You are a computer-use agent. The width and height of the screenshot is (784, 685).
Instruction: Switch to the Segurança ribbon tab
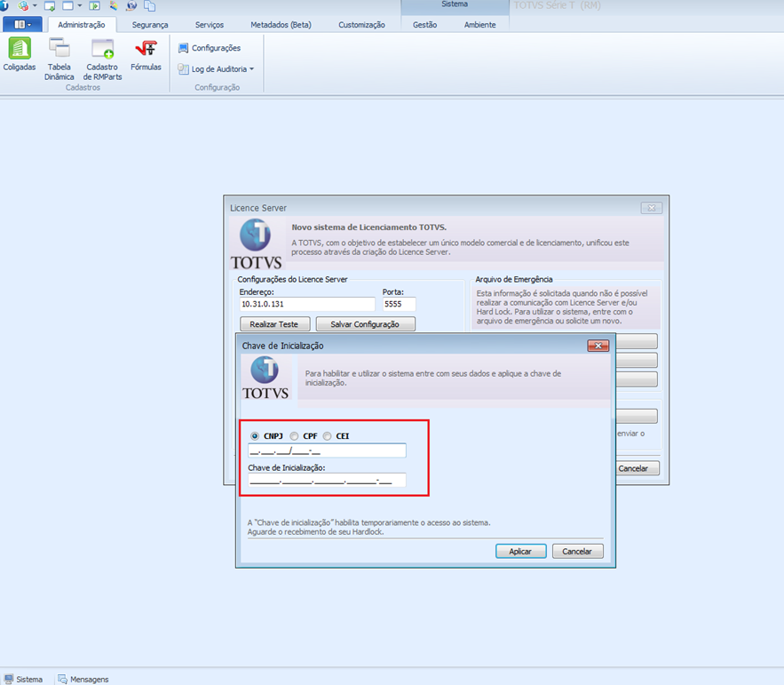(150, 25)
